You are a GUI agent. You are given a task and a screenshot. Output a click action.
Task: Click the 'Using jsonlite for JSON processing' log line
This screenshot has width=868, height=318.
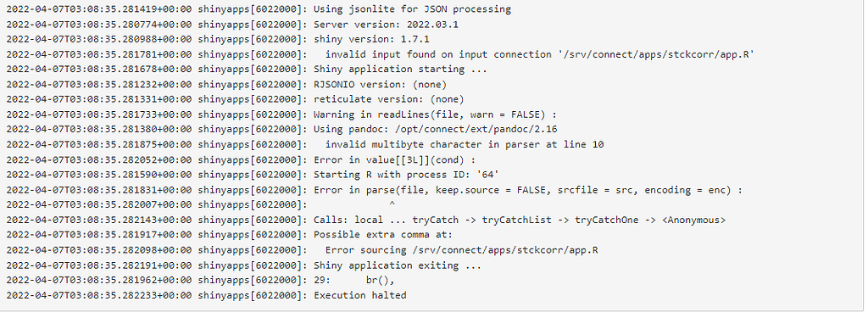tap(259, 9)
